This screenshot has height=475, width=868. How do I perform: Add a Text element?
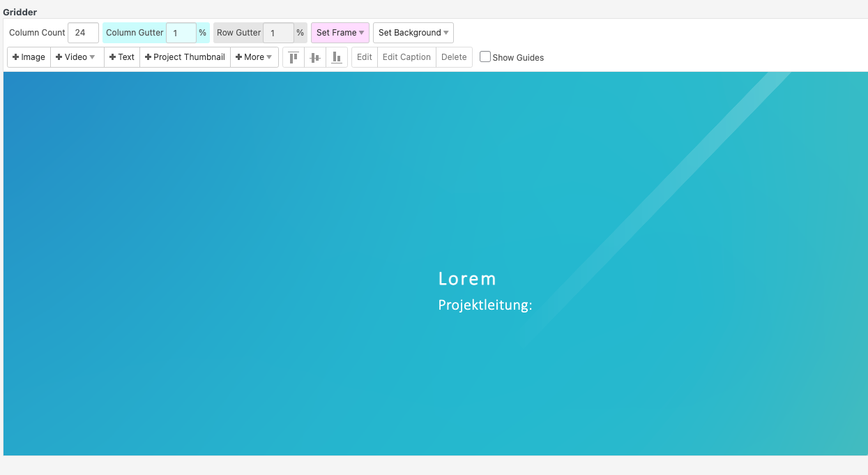pos(122,57)
